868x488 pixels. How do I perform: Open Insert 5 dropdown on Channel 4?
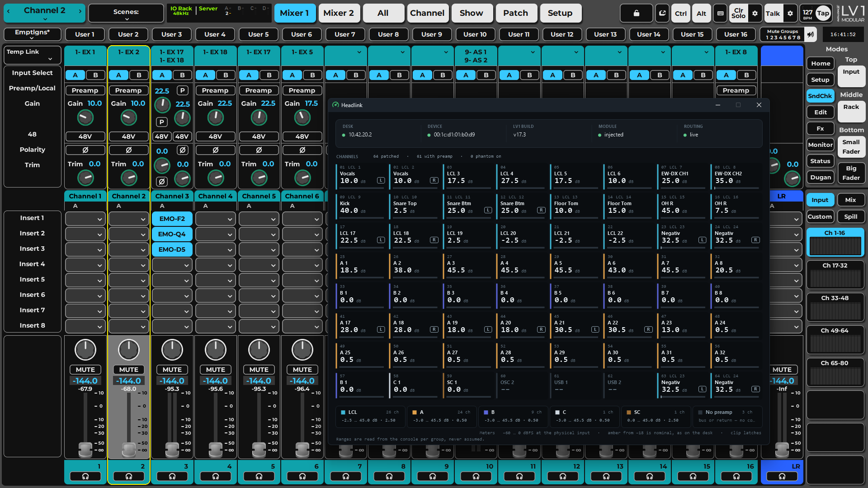tap(216, 281)
